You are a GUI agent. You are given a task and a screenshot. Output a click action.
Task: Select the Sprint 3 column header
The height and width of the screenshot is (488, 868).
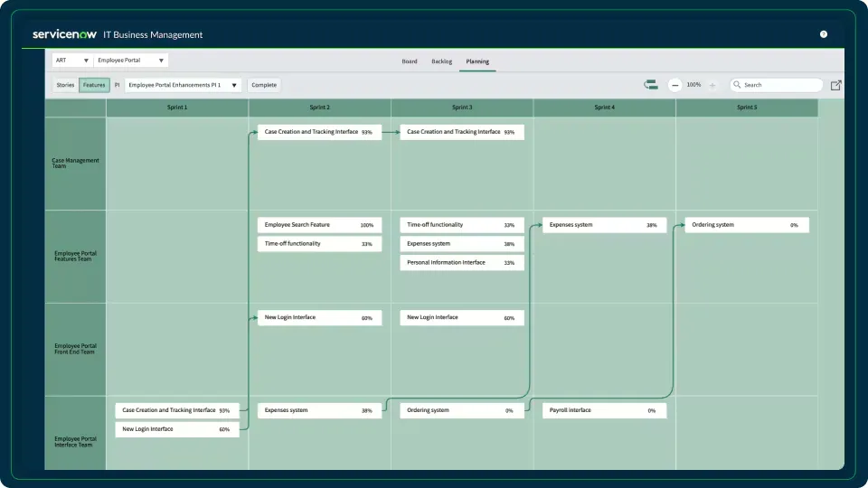click(462, 108)
